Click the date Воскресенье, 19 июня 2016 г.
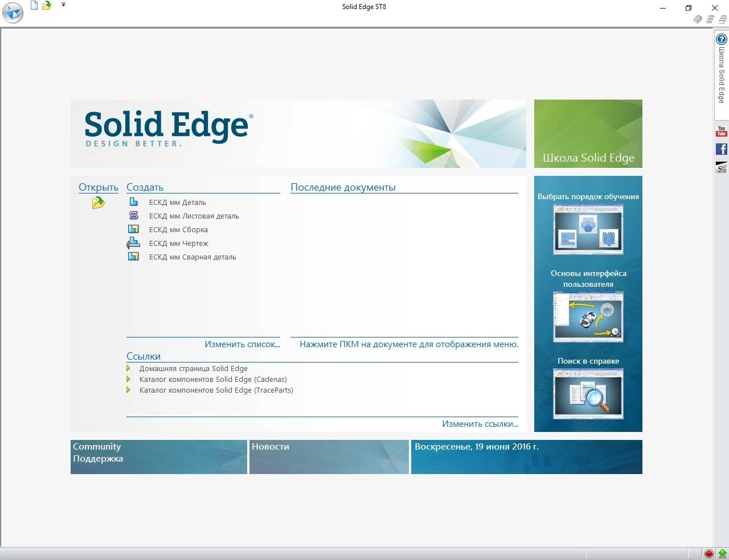 pos(477,447)
